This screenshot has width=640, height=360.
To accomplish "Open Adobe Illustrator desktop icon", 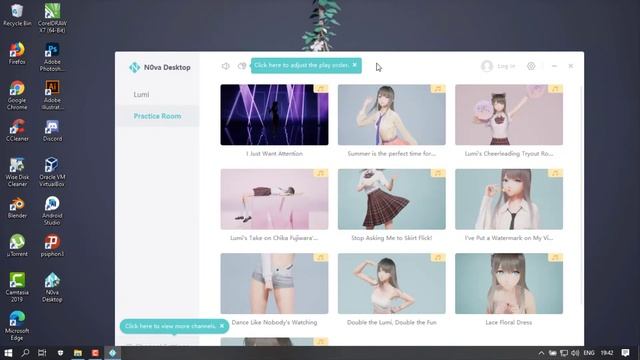I will pos(52,95).
